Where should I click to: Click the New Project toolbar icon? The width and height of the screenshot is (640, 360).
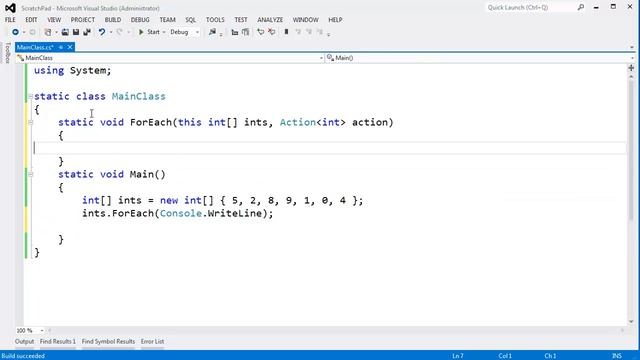pos(48,32)
